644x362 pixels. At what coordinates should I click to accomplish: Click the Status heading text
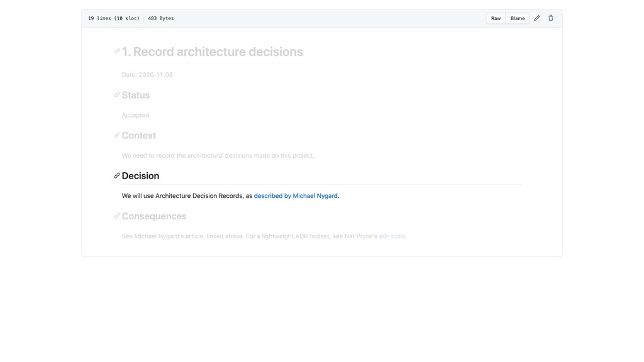pyautogui.click(x=136, y=96)
